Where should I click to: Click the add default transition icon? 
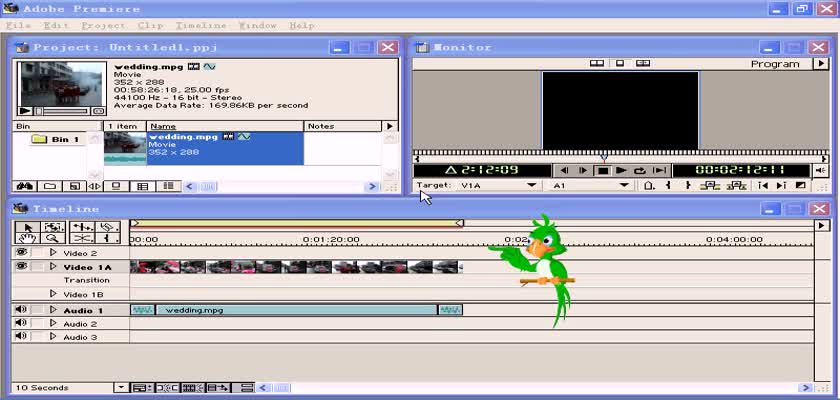point(801,185)
